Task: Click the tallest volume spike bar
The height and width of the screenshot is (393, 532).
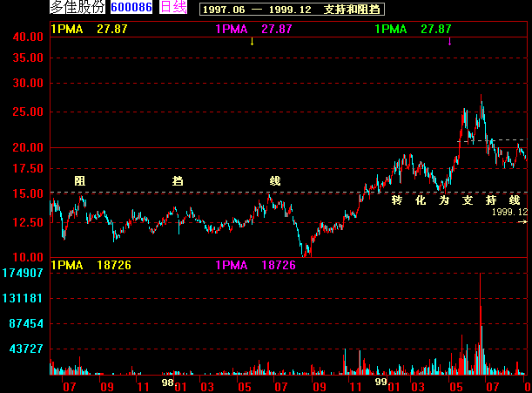Action: (480, 322)
